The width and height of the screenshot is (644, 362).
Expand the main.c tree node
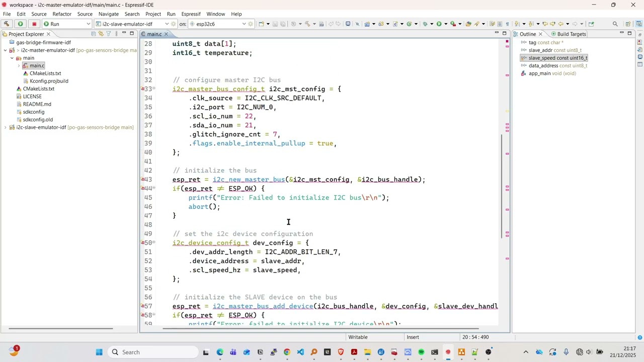click(x=19, y=66)
